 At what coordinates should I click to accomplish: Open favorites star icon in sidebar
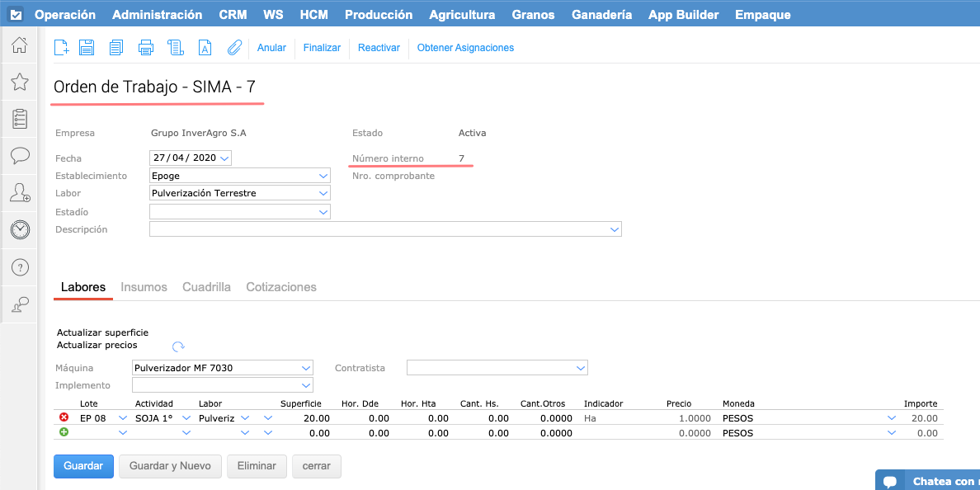pyautogui.click(x=20, y=82)
